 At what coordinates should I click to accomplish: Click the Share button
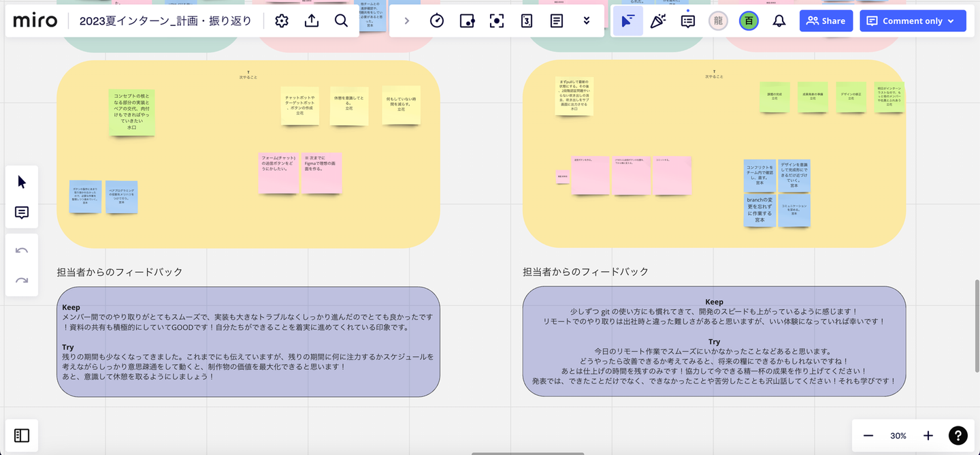tap(826, 21)
